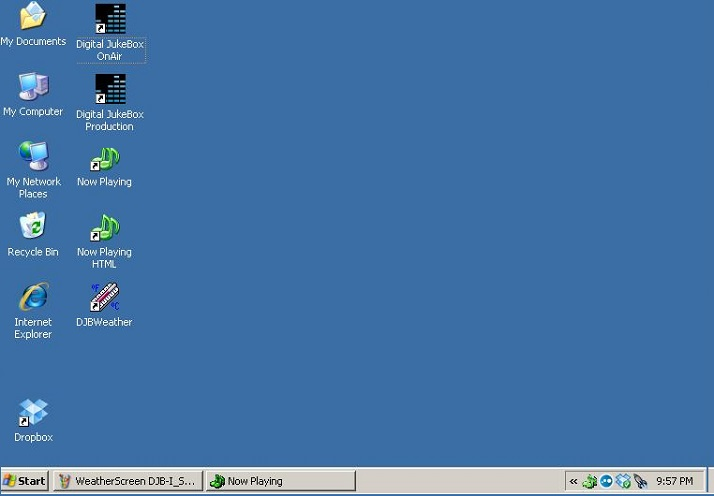Open the Start menu
The height and width of the screenshot is (496, 714).
pos(25,481)
